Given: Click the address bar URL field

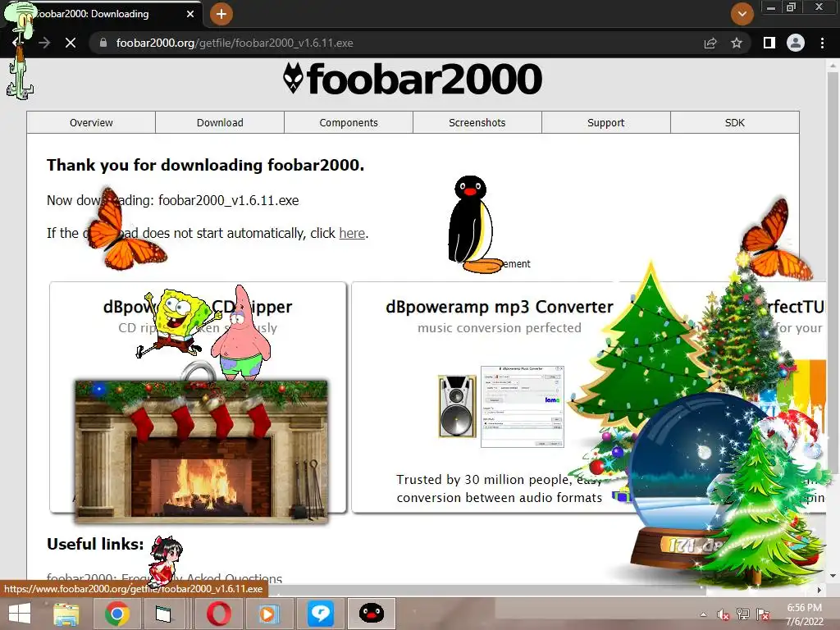Looking at the screenshot, I should pyautogui.click(x=396, y=43).
